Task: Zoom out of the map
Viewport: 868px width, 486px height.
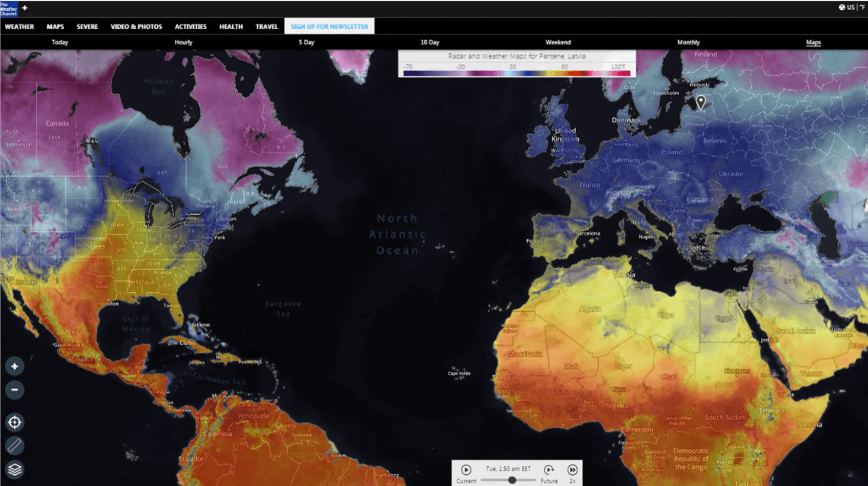Action: [15, 390]
